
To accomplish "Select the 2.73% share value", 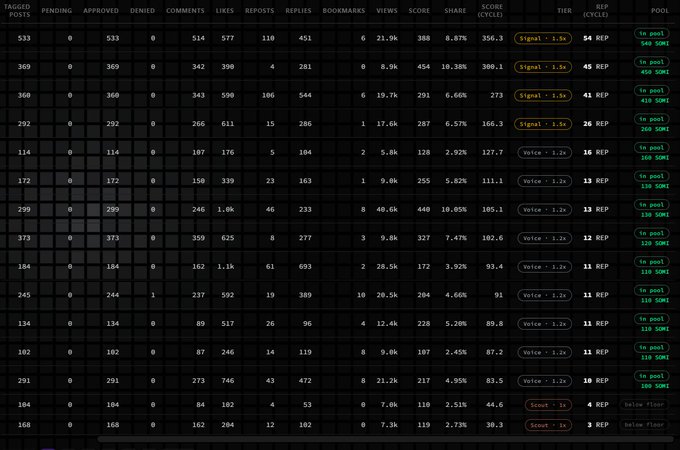I will pos(456,425).
